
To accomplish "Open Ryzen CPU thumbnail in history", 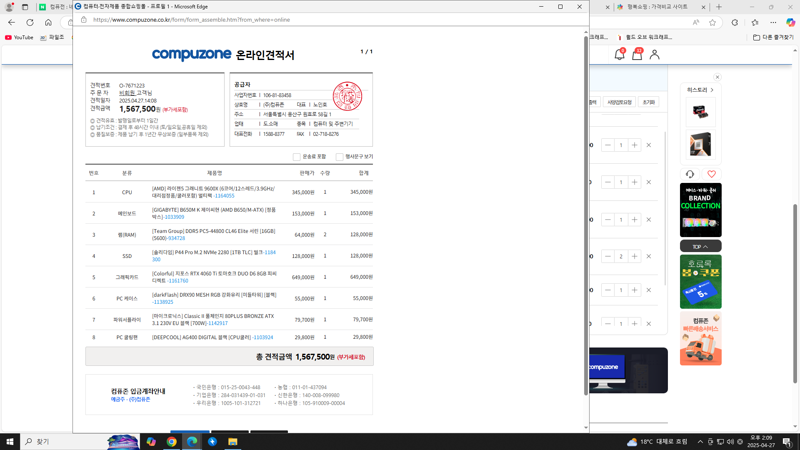I will [x=700, y=144].
